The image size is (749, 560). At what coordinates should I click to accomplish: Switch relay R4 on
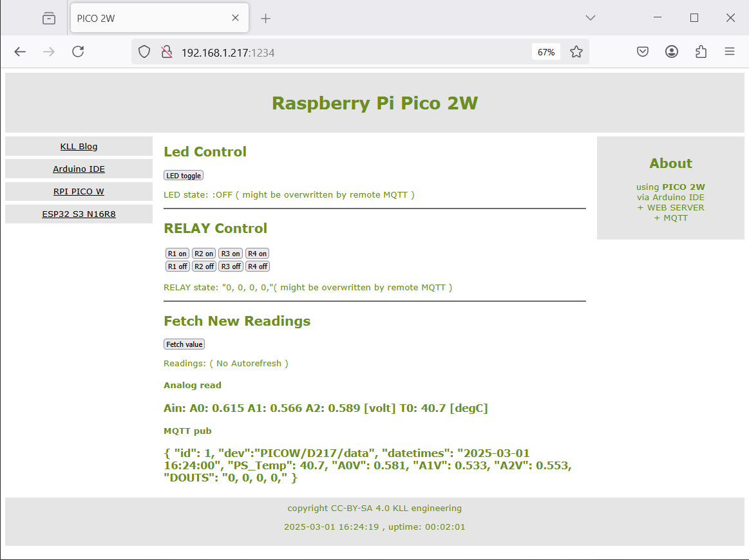coord(258,254)
